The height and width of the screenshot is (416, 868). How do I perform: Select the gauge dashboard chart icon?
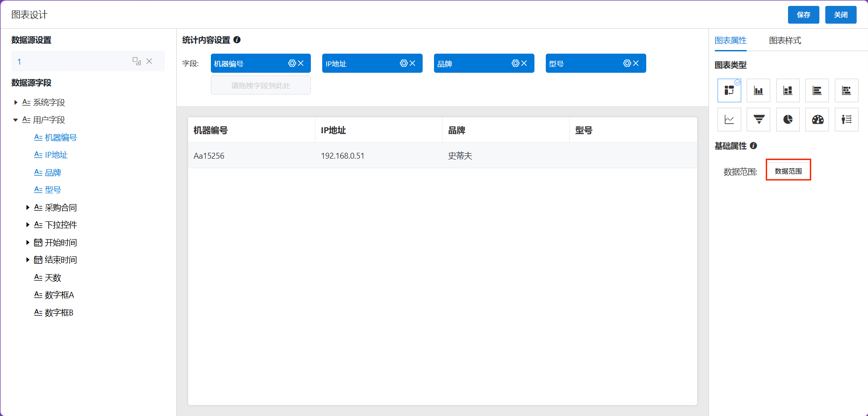tap(817, 120)
